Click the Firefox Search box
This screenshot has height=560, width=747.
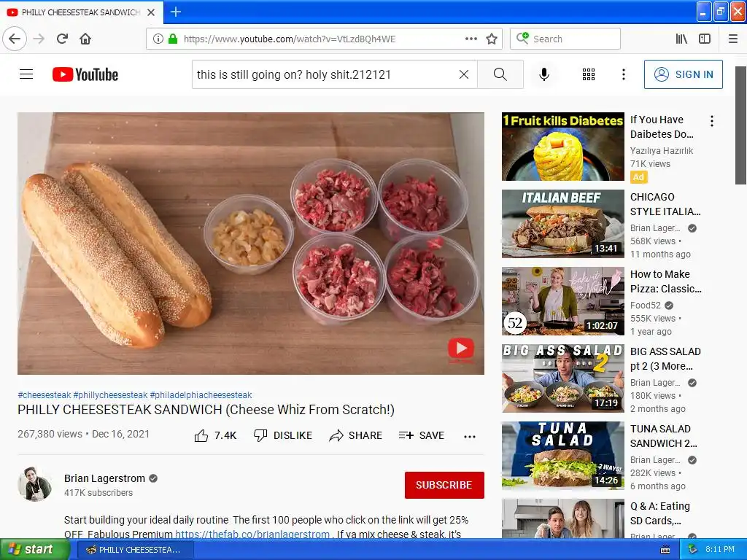[x=565, y=39]
